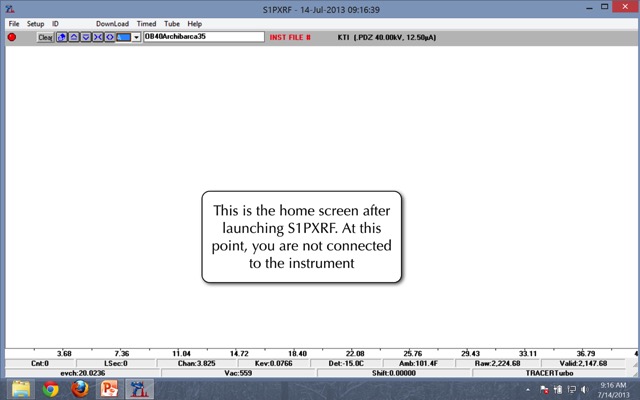Click the 18.40 energy axis label
This screenshot has width=640, height=400.
click(297, 353)
